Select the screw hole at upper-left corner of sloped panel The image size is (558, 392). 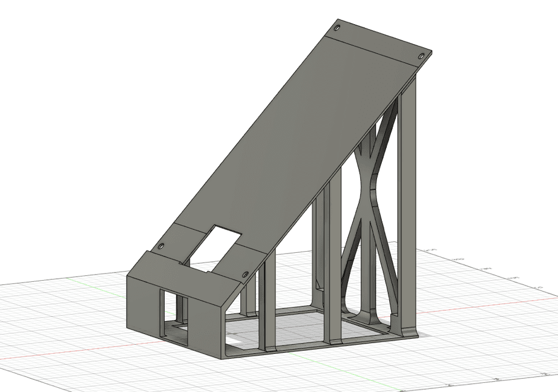pyautogui.click(x=337, y=28)
